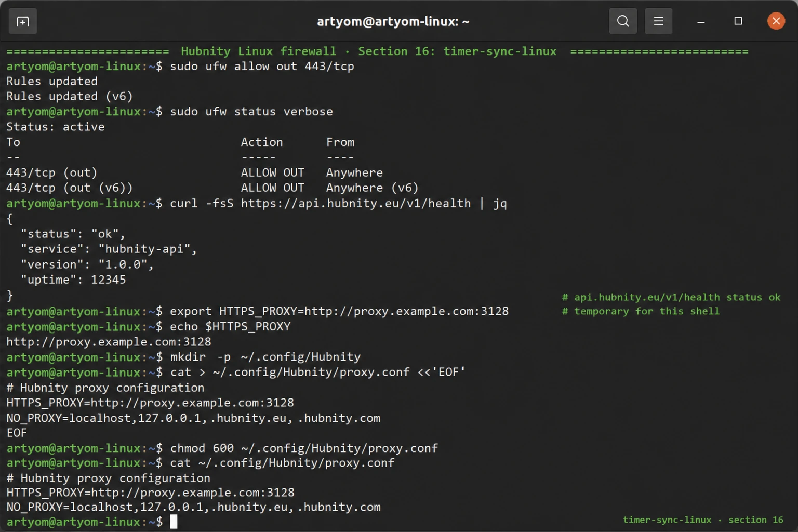Click the 'sudo ufw allow out 443/tcp' command
The width and height of the screenshot is (798, 532).
[x=262, y=66]
